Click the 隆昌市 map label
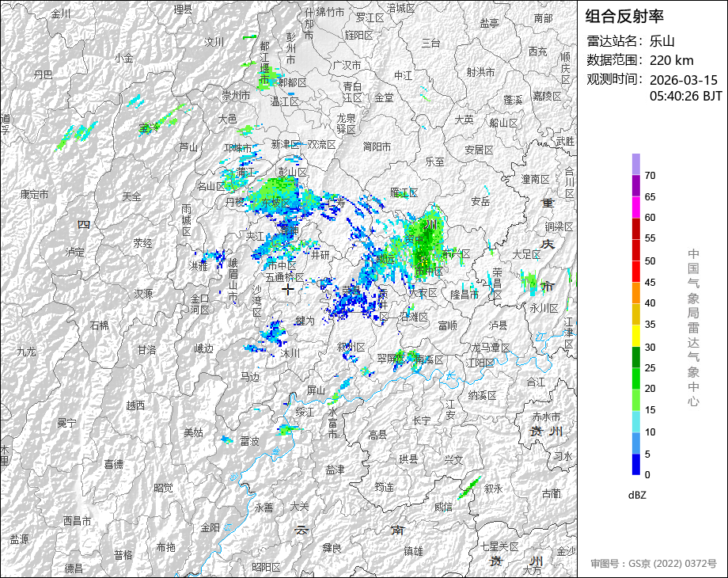728x578 pixels. [x=464, y=295]
